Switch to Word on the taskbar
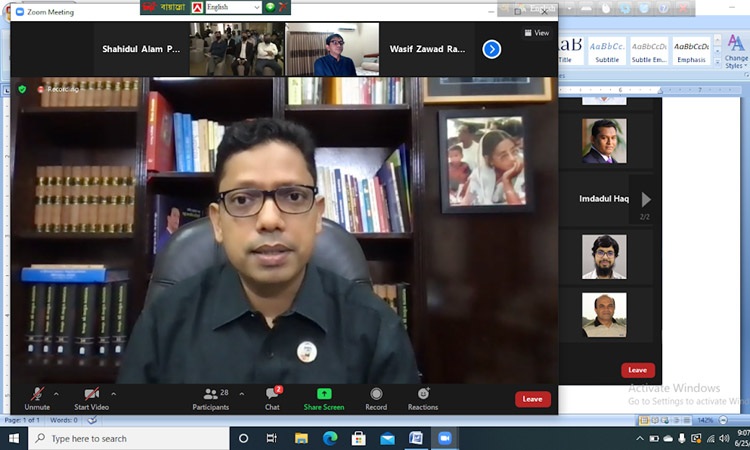750x450 pixels. (x=416, y=438)
